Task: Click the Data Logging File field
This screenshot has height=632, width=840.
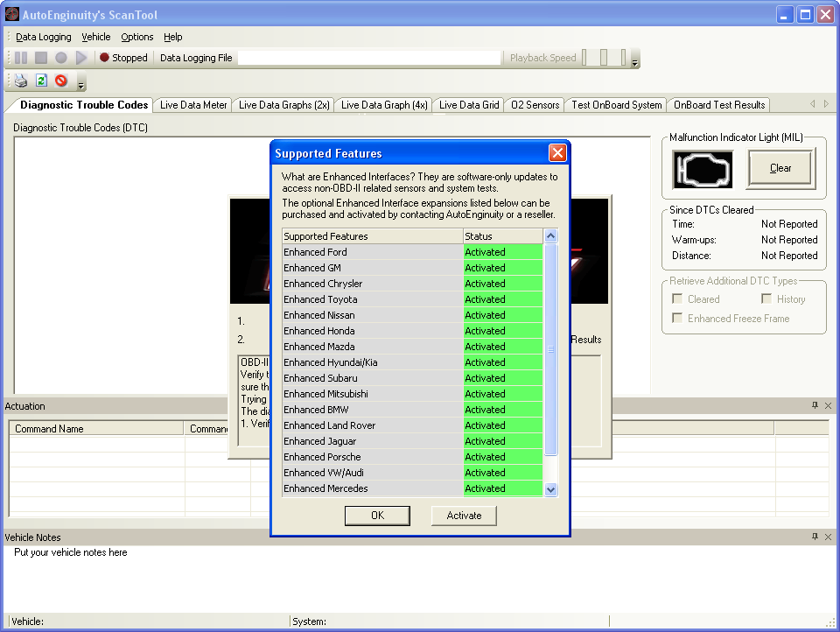Action: click(x=369, y=58)
